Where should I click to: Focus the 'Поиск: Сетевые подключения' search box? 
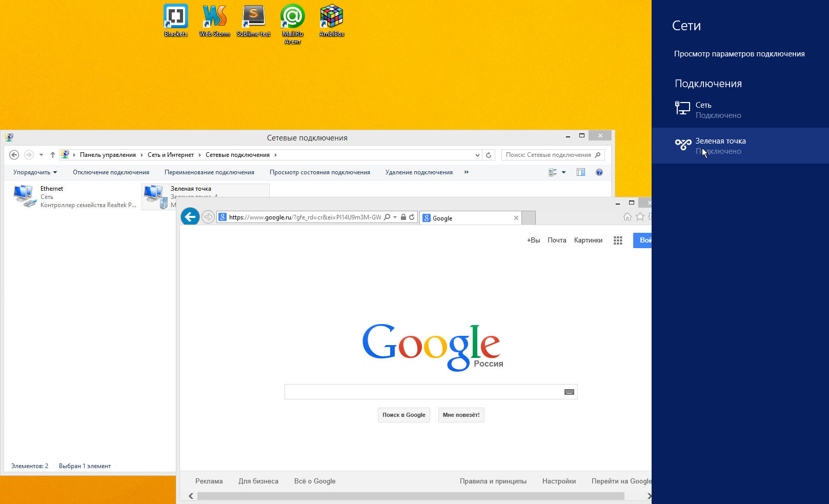tap(553, 155)
